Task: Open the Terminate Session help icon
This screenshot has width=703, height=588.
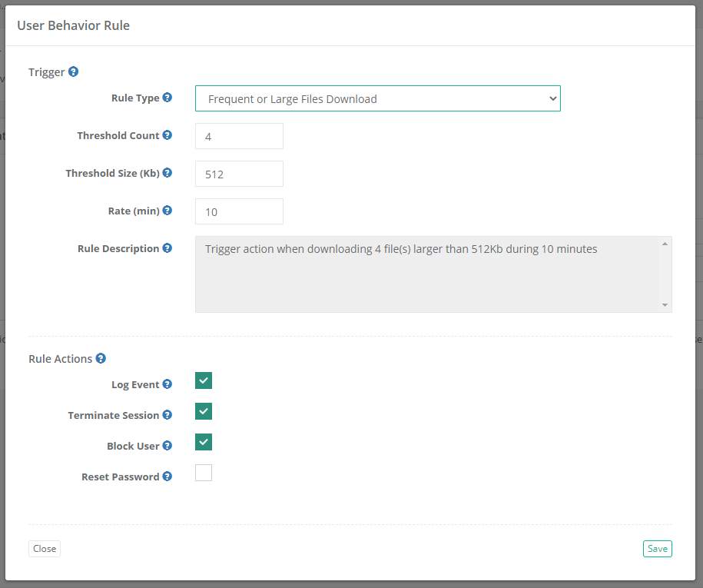Action: (x=168, y=415)
